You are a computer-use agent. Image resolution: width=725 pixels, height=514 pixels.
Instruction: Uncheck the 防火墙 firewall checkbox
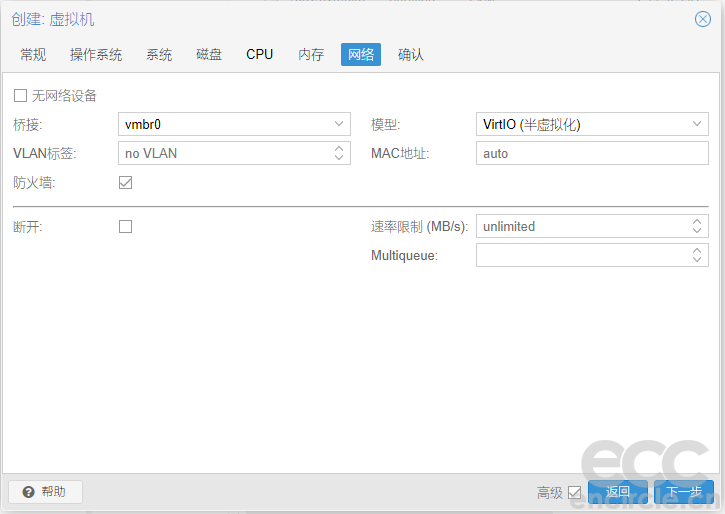126,182
